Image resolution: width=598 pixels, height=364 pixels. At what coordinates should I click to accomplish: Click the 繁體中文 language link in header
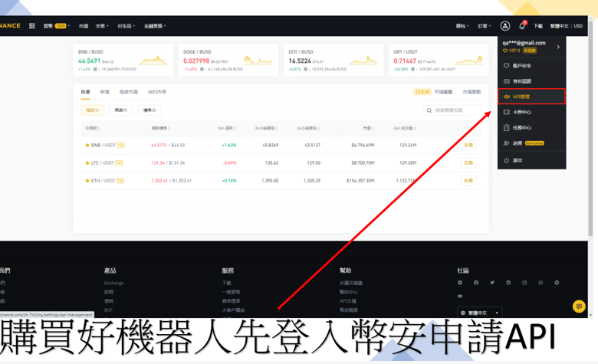tap(559, 26)
